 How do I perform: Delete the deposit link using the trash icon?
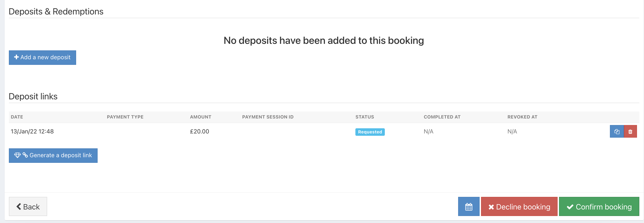(630, 132)
